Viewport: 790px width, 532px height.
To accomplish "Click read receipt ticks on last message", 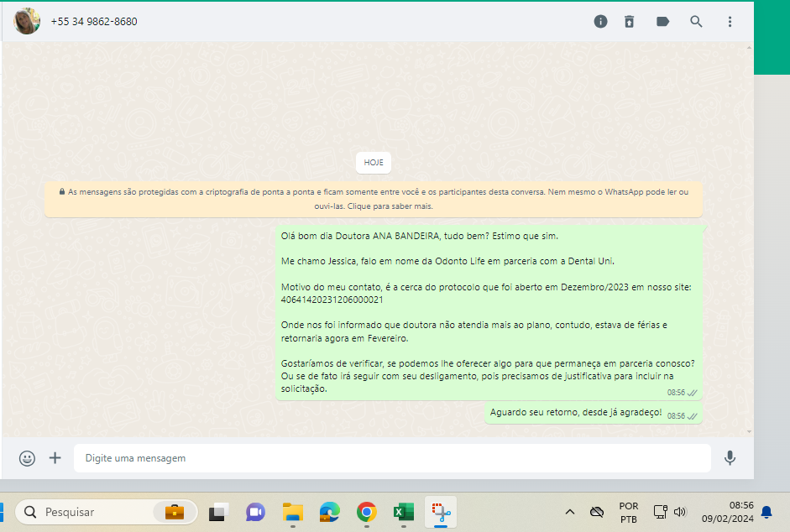I will (693, 416).
